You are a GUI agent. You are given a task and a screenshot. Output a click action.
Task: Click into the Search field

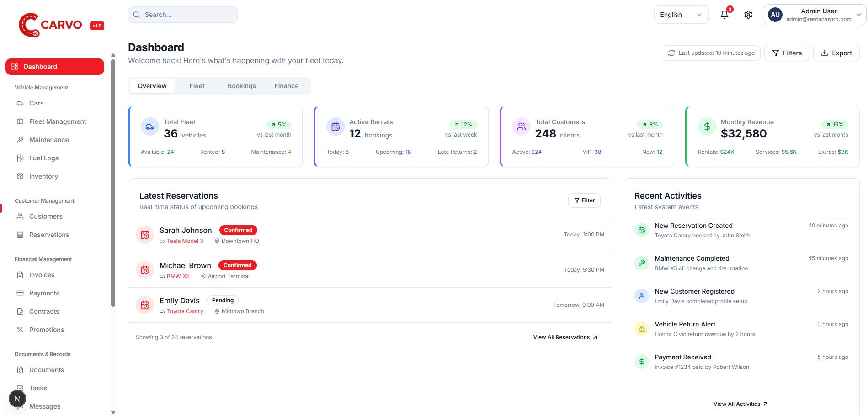click(x=183, y=15)
